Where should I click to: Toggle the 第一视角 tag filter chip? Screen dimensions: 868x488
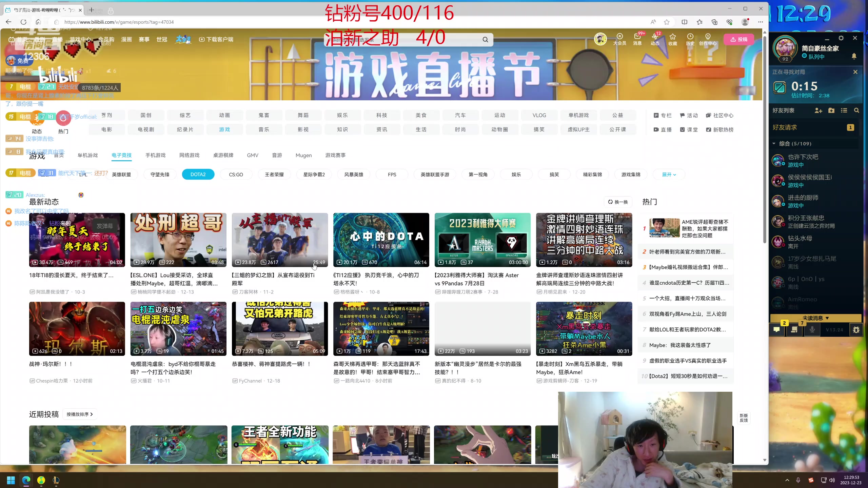478,175
